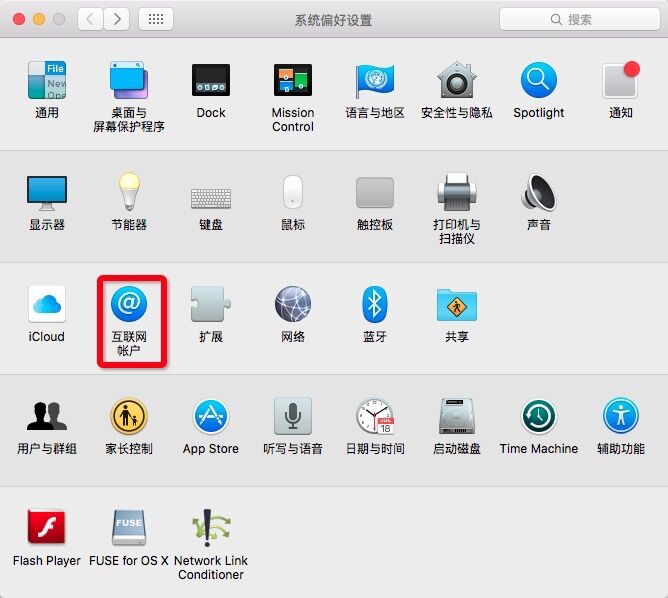Click the back navigation arrow

coord(90,19)
